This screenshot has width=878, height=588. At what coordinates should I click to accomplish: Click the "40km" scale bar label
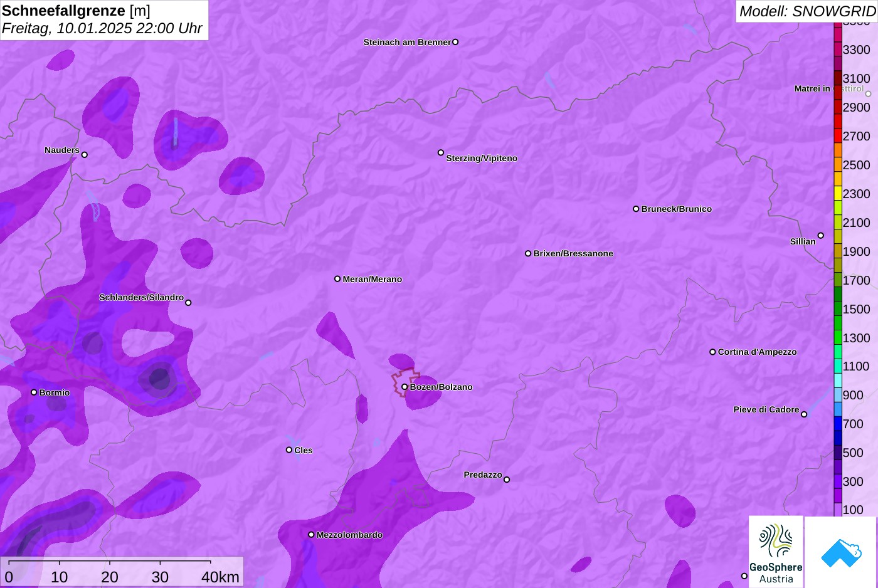click(220, 577)
